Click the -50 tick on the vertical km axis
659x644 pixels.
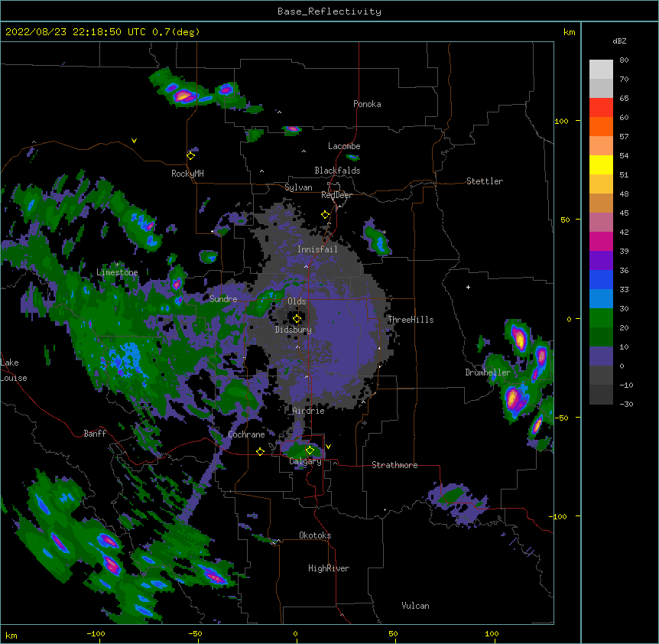[561, 418]
